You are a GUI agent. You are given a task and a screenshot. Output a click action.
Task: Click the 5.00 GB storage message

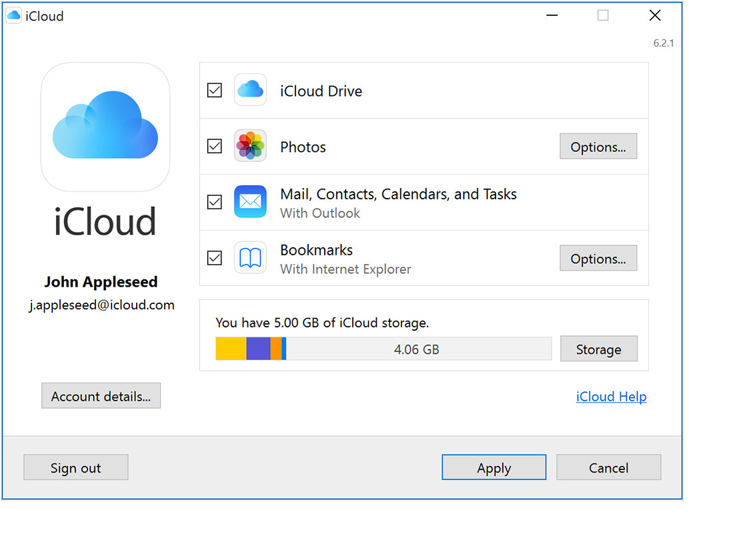coord(322,323)
